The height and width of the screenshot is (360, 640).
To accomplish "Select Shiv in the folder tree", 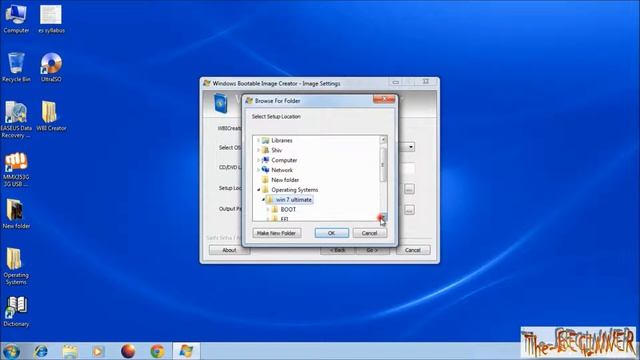I will coord(276,150).
